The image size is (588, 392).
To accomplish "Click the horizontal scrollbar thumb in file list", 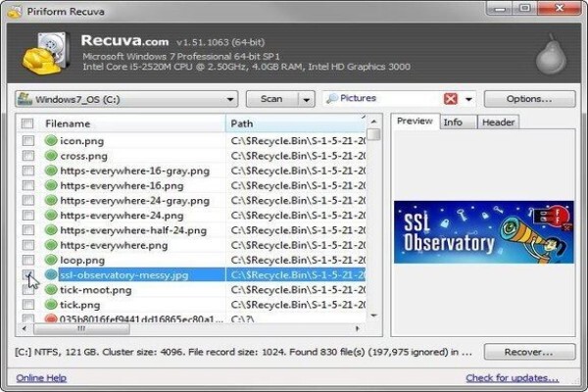I will (x=81, y=329).
